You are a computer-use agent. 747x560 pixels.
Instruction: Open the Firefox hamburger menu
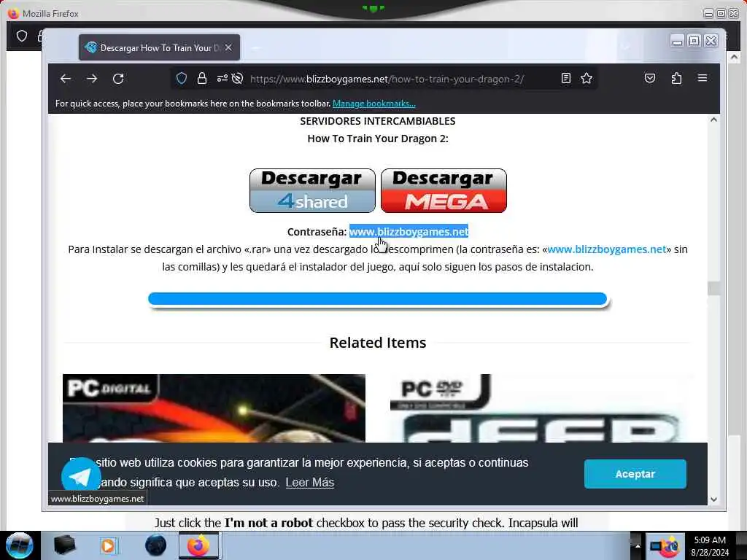click(x=703, y=78)
